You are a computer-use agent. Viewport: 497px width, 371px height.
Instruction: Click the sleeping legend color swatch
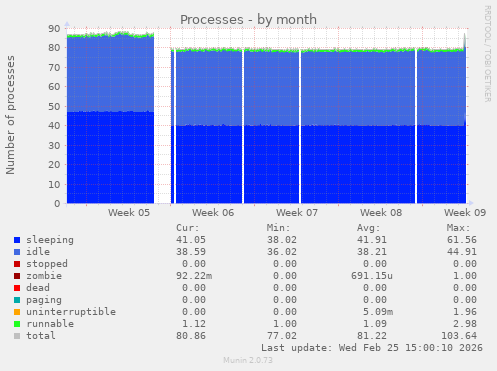[x=17, y=240]
